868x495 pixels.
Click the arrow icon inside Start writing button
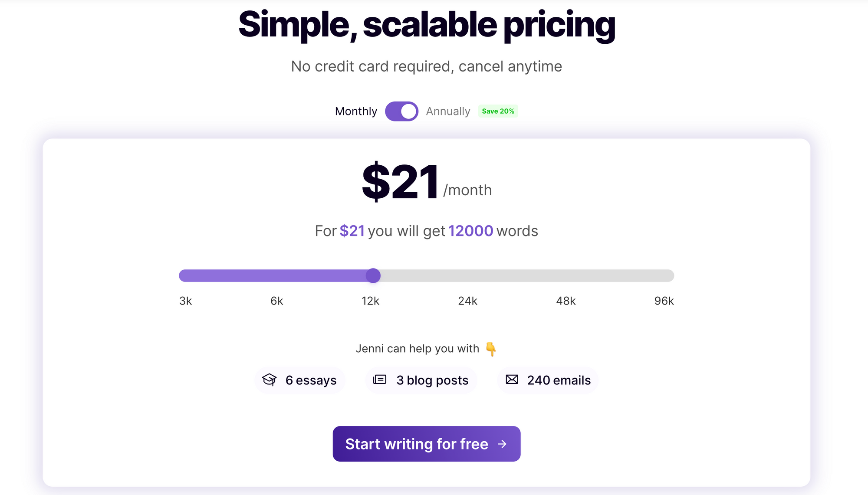pos(502,444)
